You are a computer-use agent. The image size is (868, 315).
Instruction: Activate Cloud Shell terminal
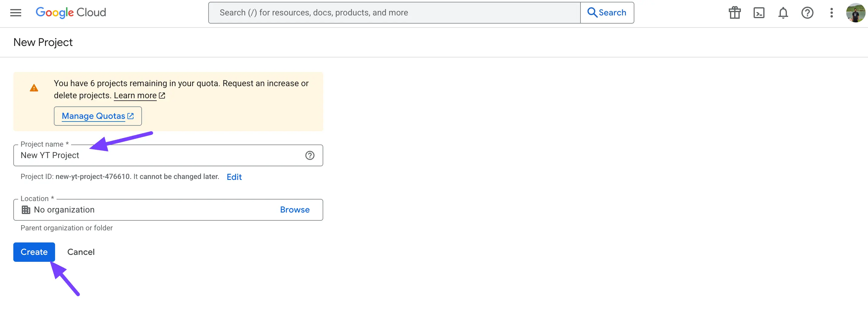point(759,12)
